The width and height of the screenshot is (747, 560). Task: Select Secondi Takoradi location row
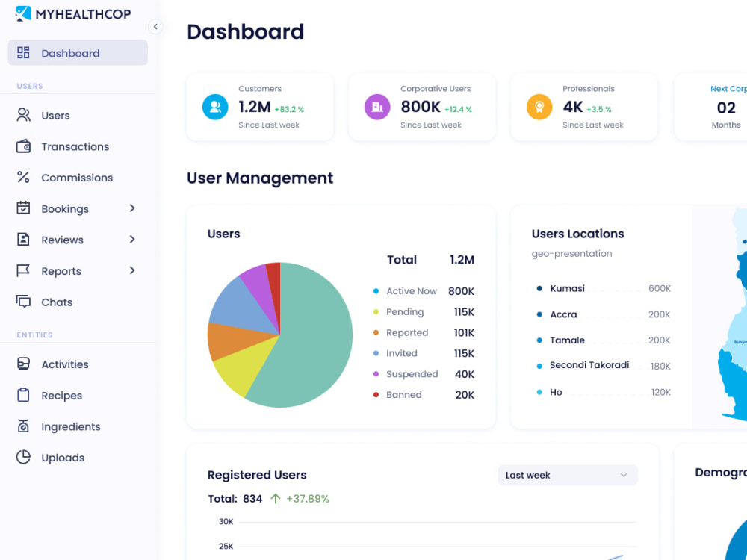click(x=604, y=366)
